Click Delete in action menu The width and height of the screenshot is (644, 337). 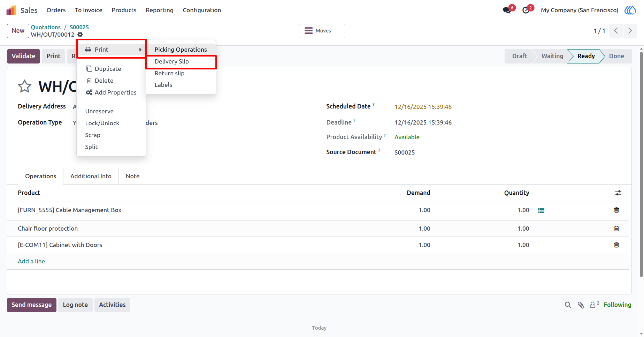click(111, 81)
